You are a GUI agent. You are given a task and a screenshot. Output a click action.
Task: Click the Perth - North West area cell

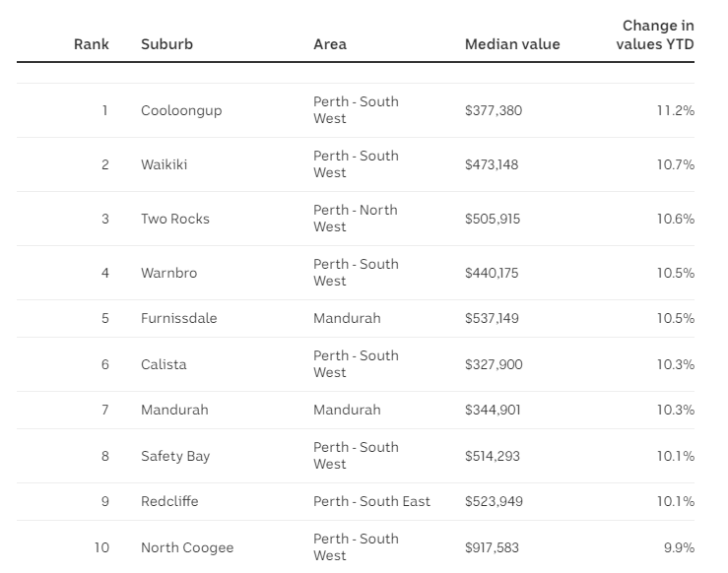[356, 219]
